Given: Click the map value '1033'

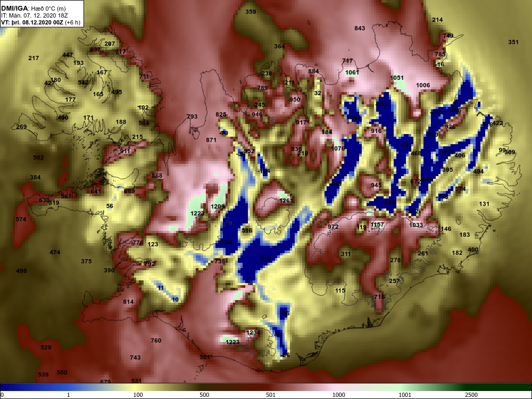Looking at the screenshot, I should 416,225.
